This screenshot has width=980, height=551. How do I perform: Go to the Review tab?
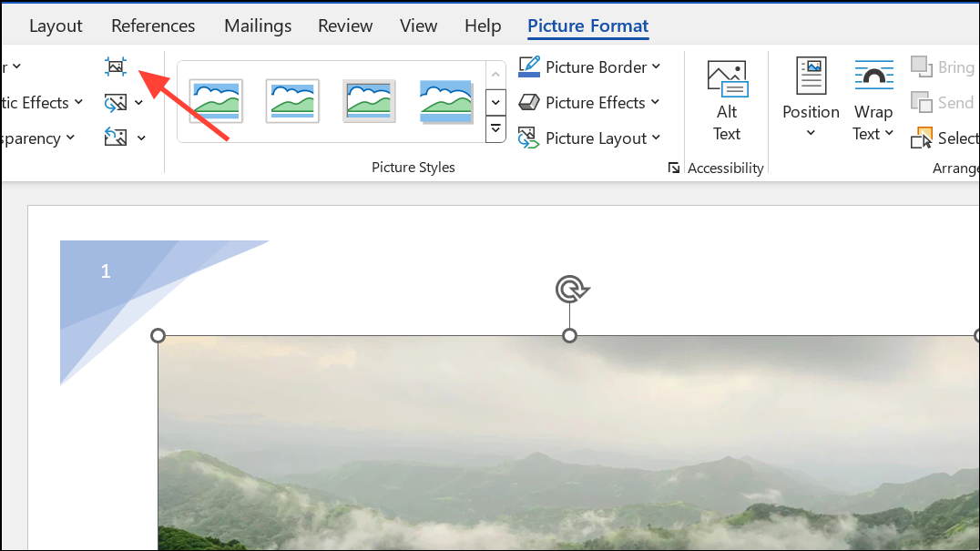pyautogui.click(x=345, y=26)
